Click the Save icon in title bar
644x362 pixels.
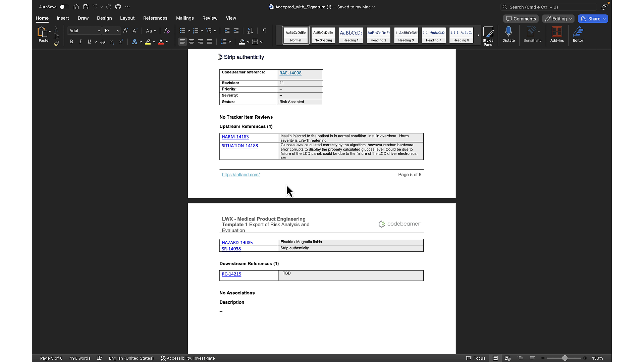click(x=86, y=7)
